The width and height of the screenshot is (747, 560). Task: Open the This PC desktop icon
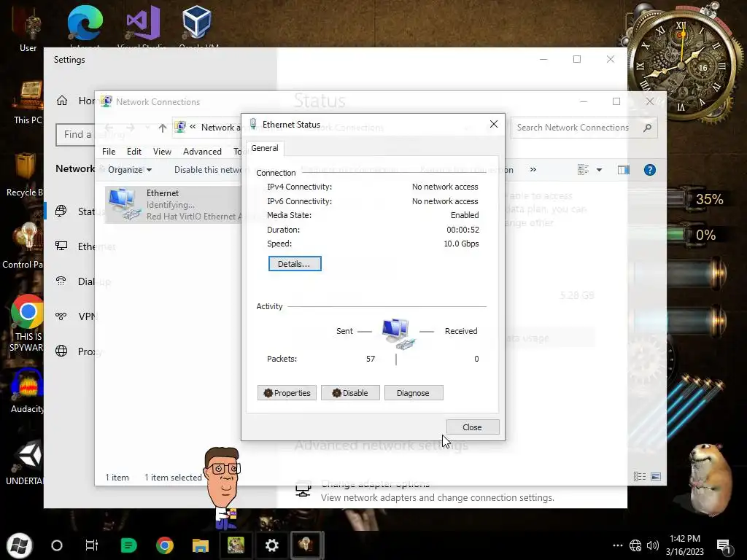(28, 102)
